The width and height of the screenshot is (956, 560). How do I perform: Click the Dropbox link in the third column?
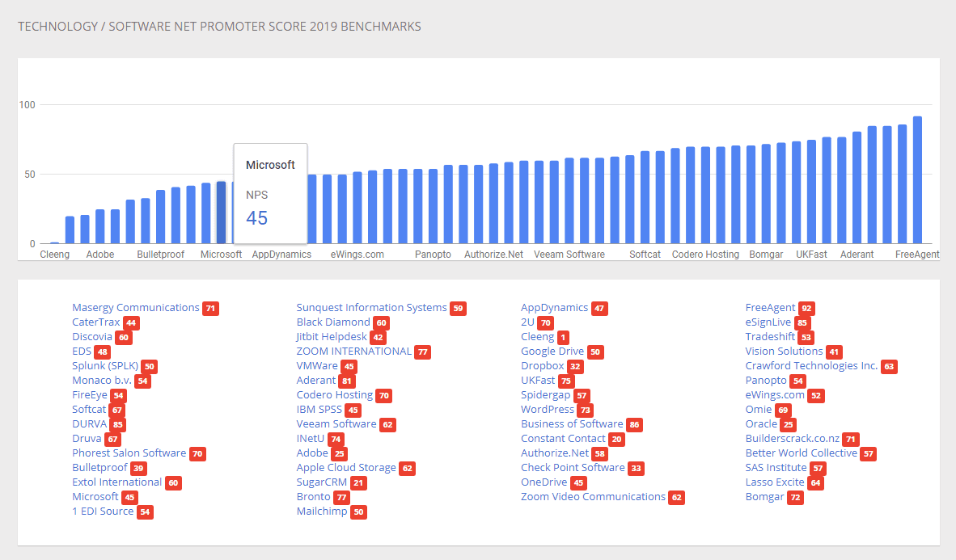(x=543, y=365)
